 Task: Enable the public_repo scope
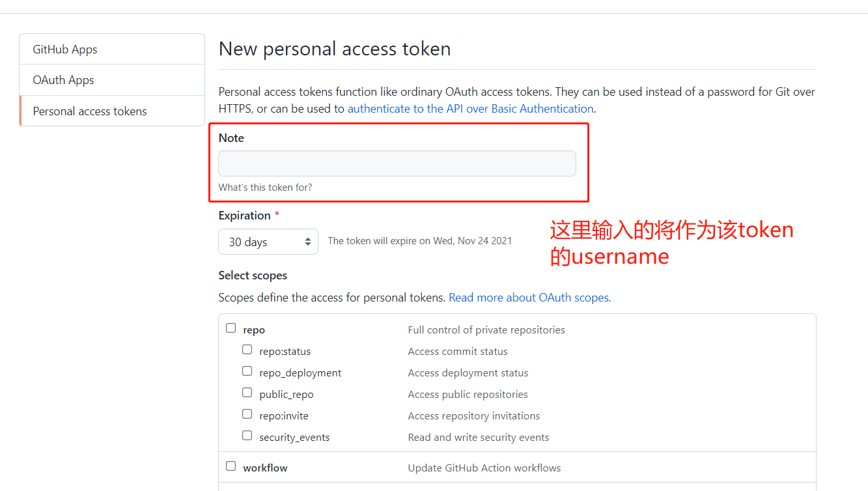pos(247,392)
